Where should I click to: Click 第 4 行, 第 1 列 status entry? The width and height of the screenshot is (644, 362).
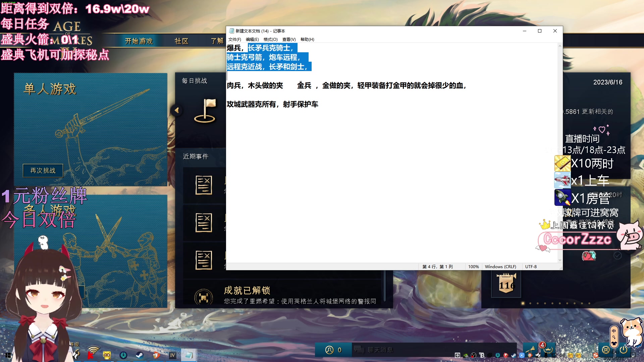click(437, 267)
